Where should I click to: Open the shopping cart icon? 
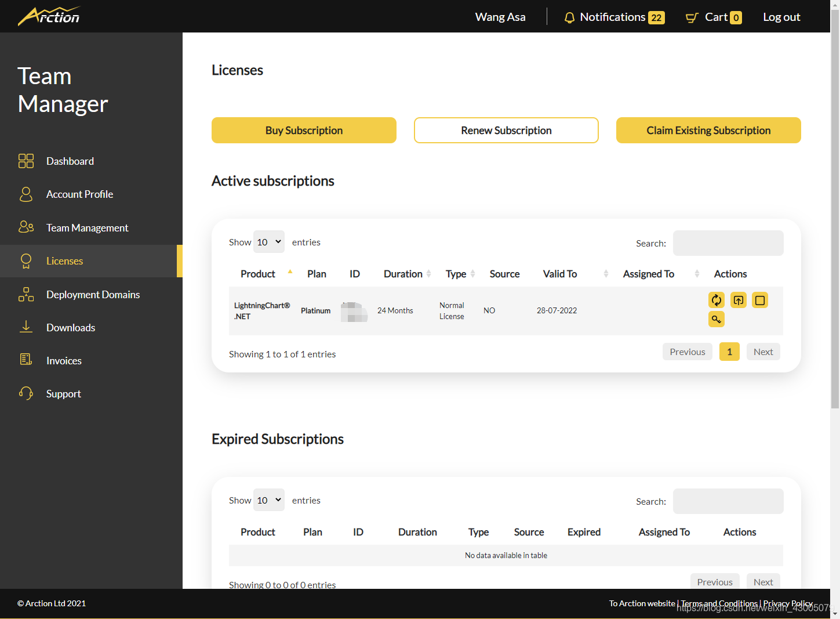click(x=692, y=17)
